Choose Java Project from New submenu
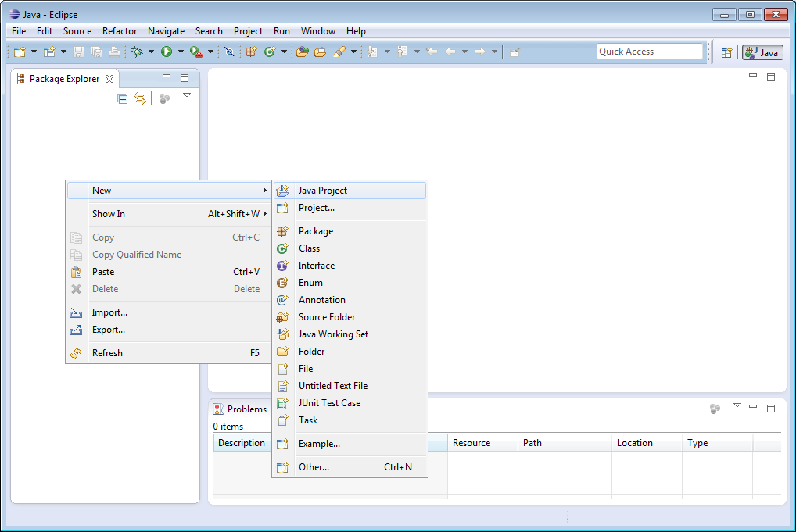 tap(350, 190)
